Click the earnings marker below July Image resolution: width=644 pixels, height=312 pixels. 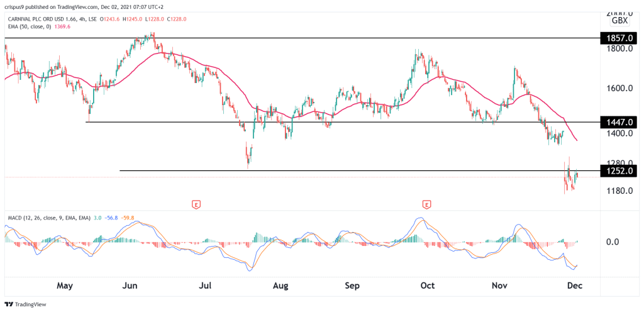point(196,204)
